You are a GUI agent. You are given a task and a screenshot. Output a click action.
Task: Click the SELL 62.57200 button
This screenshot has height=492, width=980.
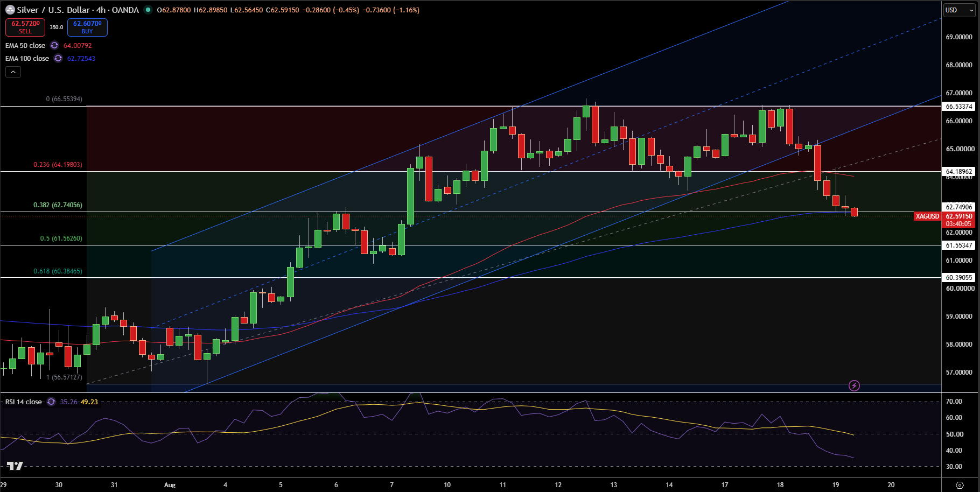(25, 27)
